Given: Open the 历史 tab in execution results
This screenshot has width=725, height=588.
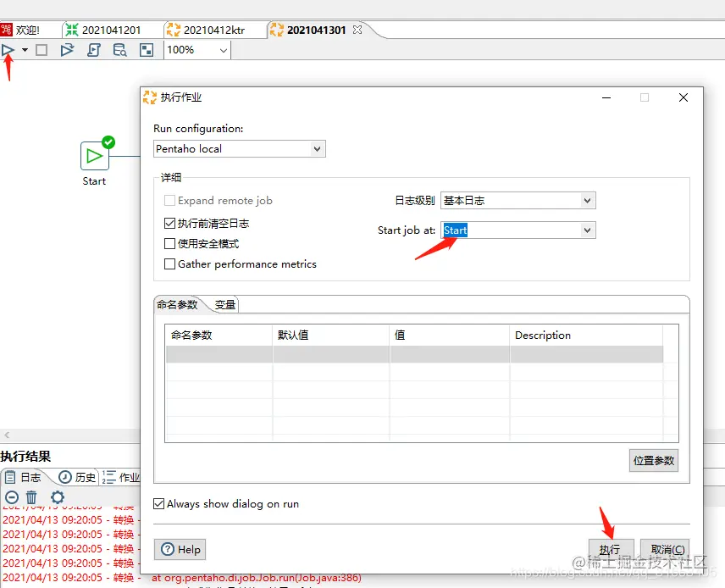Looking at the screenshot, I should 78,477.
